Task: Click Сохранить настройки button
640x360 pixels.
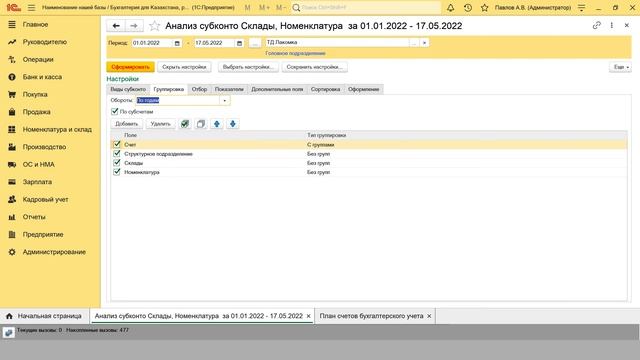Action: 315,67
